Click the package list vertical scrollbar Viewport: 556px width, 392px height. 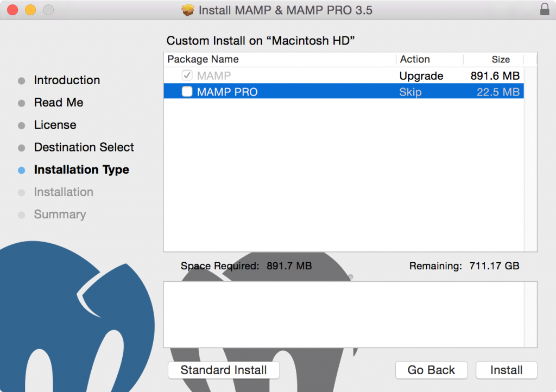(530, 159)
